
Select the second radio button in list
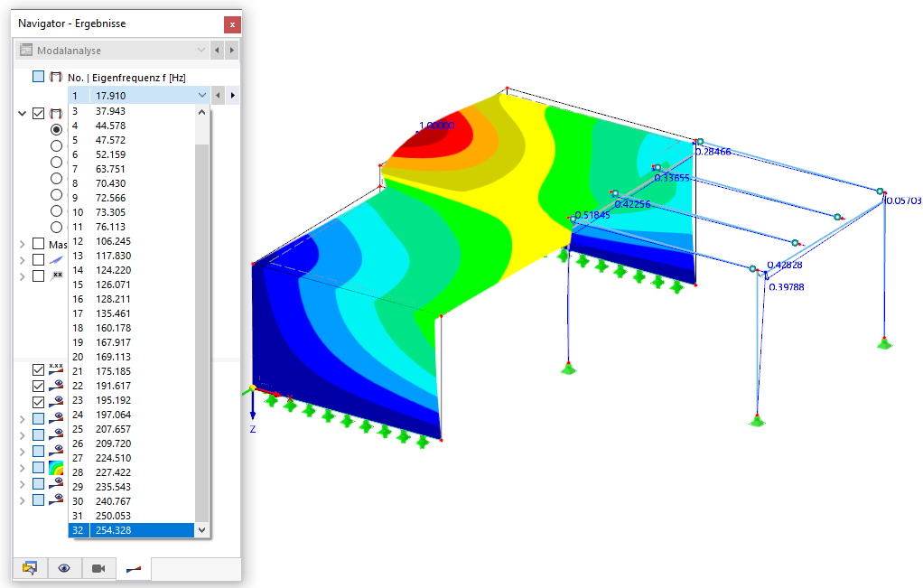pyautogui.click(x=56, y=145)
